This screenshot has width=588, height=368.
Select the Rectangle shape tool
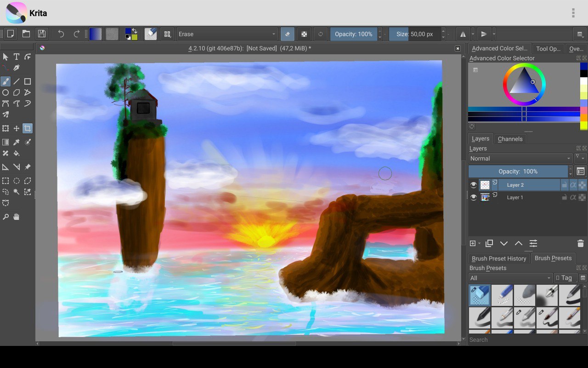[x=28, y=81]
